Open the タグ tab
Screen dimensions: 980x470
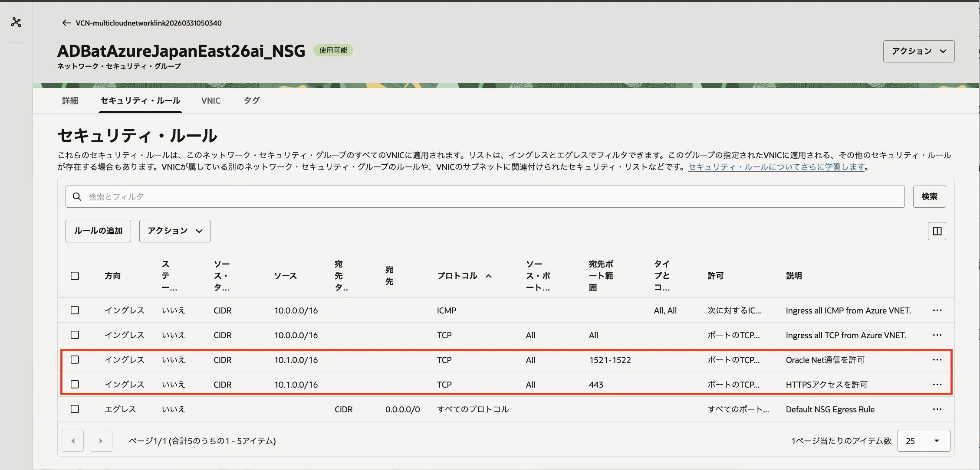tap(252, 101)
